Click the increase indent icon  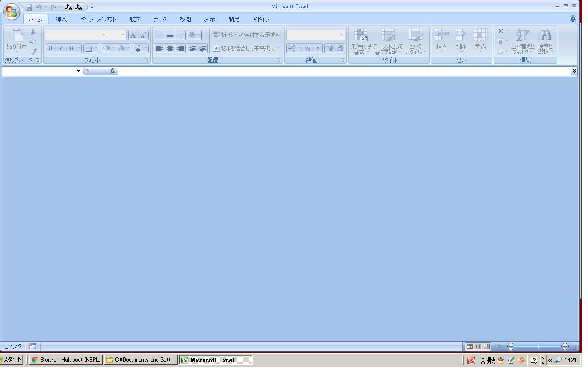click(x=203, y=48)
